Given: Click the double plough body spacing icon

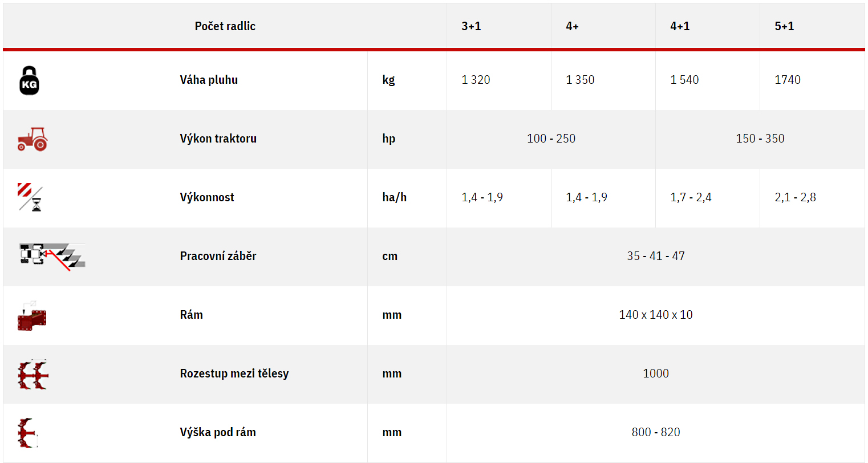Looking at the screenshot, I should click(33, 375).
